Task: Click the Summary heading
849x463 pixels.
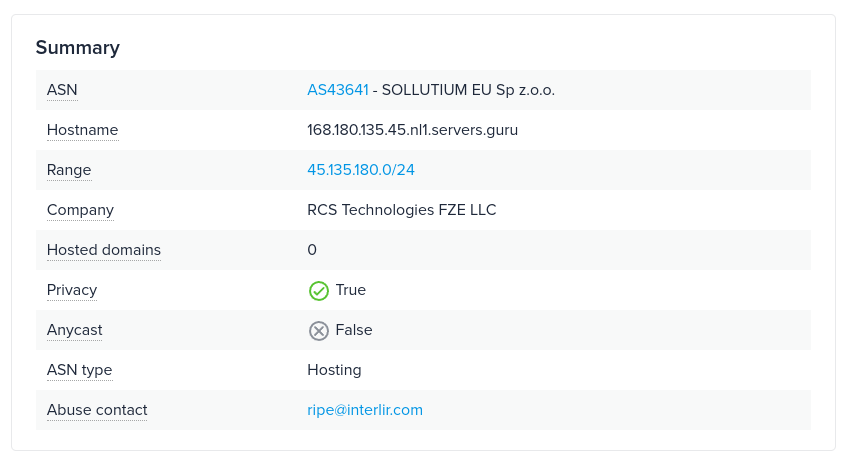Action: [78, 47]
